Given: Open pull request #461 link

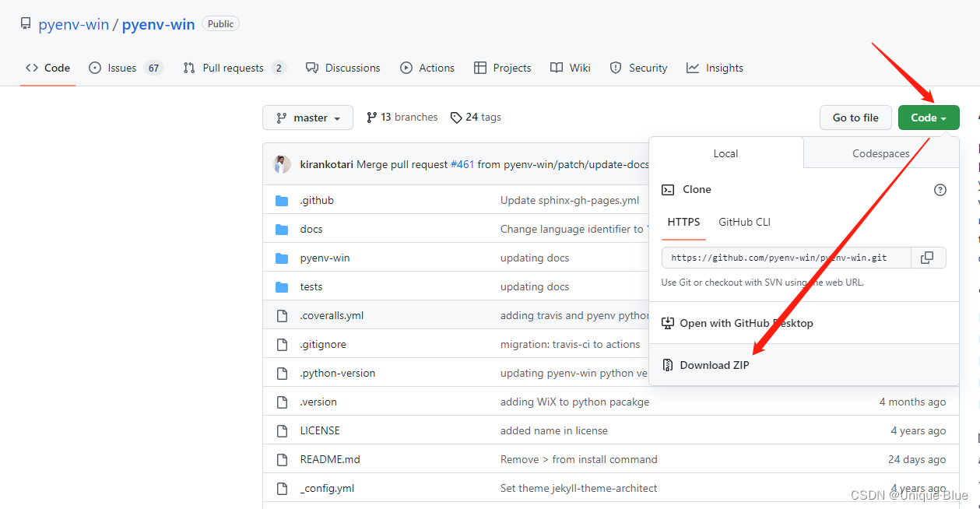Looking at the screenshot, I should click(x=462, y=164).
